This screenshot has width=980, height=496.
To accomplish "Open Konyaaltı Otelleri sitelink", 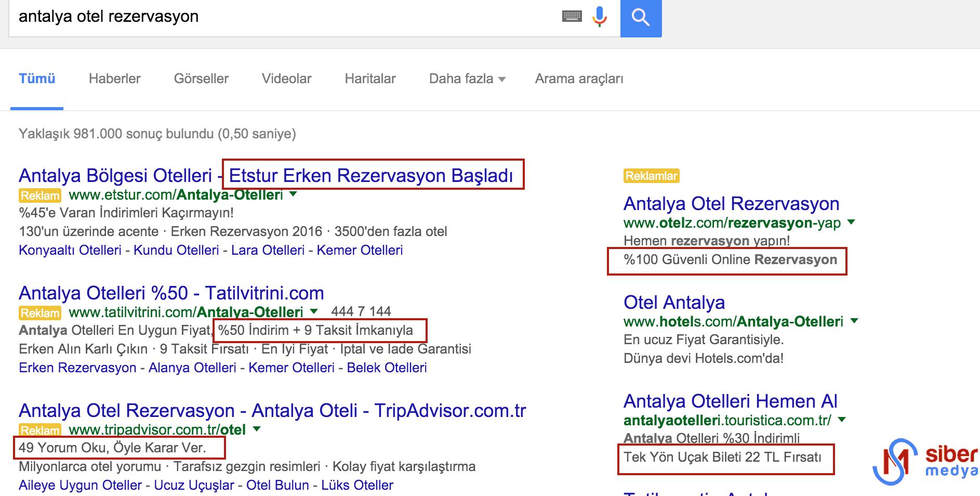I will coord(70,250).
